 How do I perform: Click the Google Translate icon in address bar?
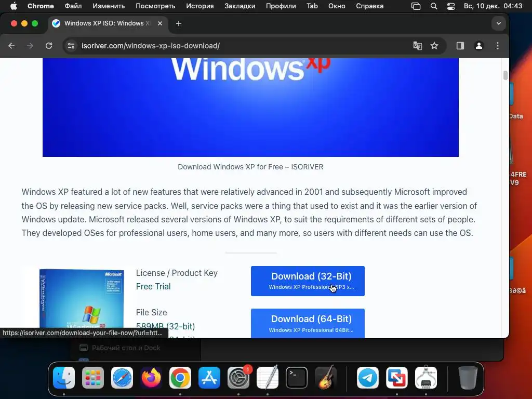tap(417, 46)
